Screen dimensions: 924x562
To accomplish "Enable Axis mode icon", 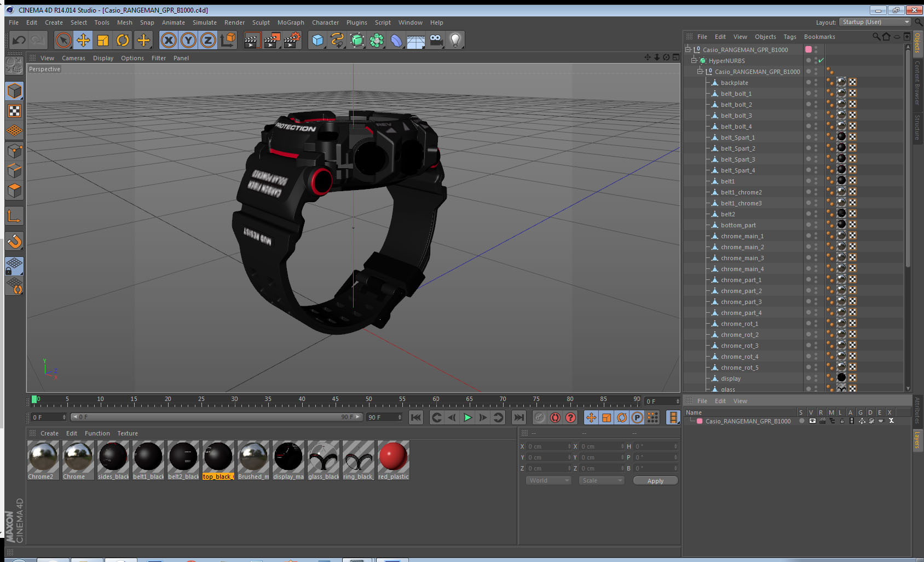I will click(14, 216).
